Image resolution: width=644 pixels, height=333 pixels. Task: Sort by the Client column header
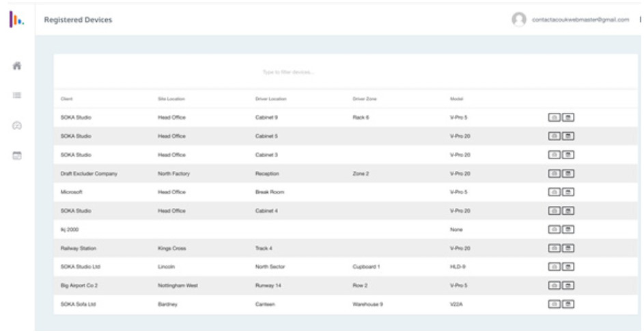point(66,99)
